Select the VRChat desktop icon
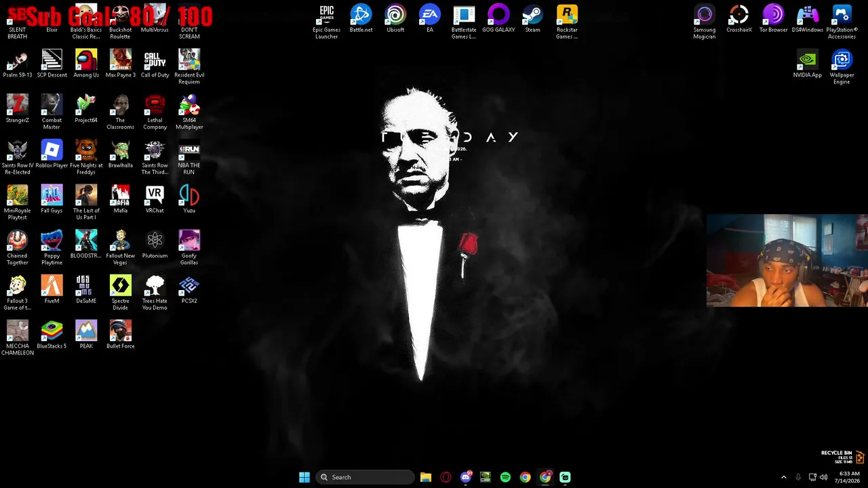Image resolution: width=868 pixels, height=488 pixels. pyautogui.click(x=155, y=200)
